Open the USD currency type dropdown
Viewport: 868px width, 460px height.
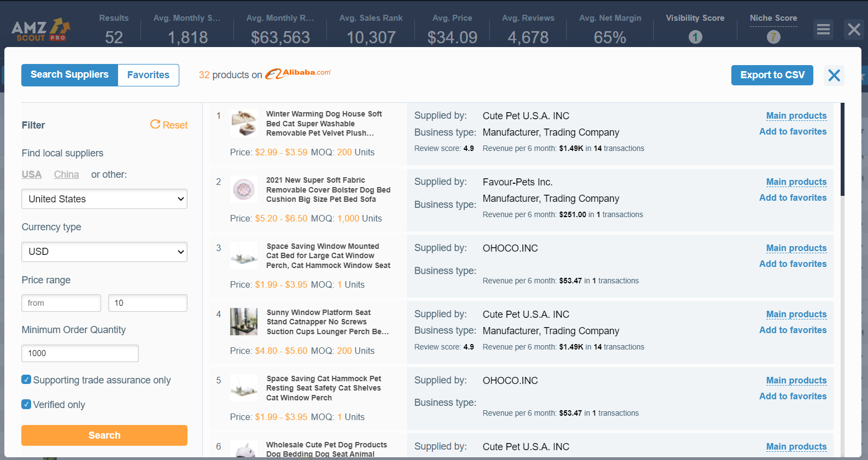pyautogui.click(x=104, y=252)
